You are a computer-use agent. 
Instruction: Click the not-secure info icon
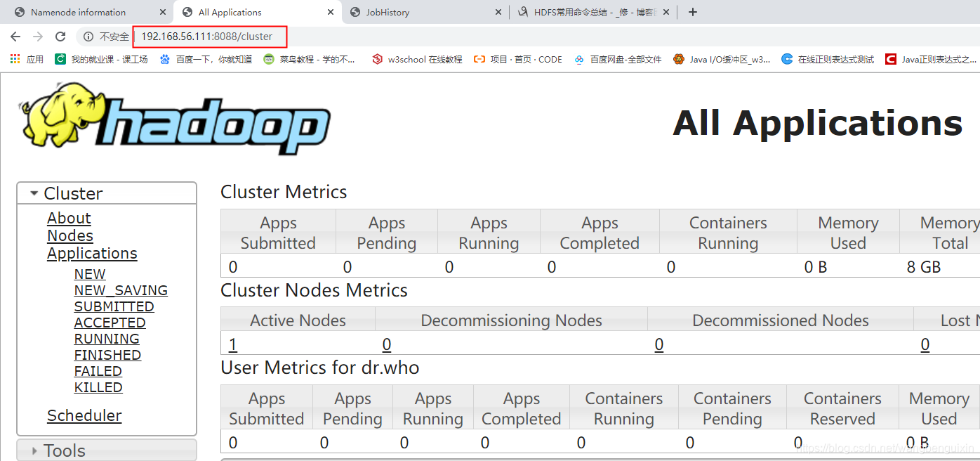click(88, 37)
